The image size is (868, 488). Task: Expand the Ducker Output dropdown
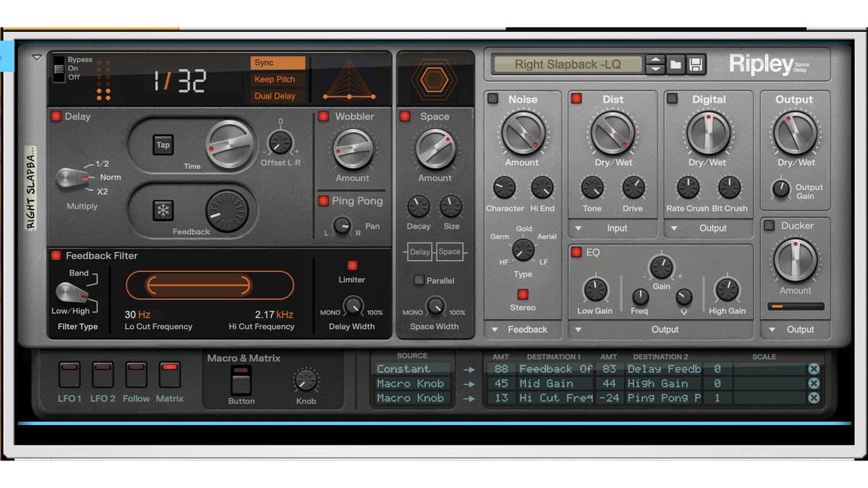click(795, 330)
